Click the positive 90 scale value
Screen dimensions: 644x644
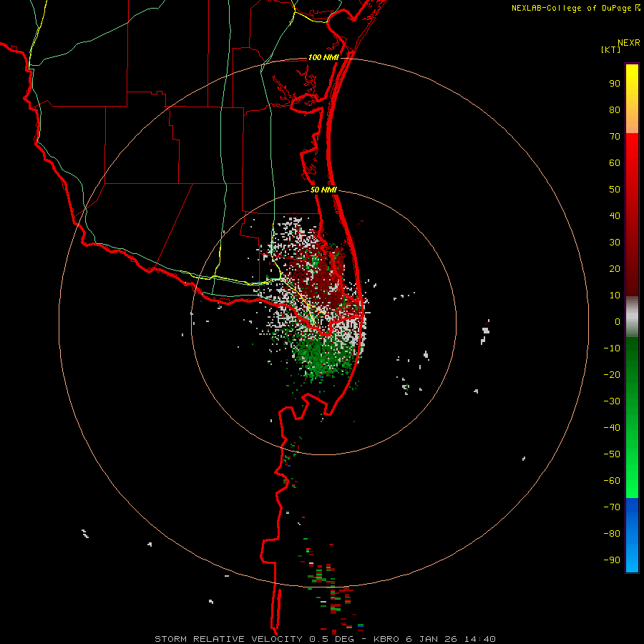(x=615, y=84)
